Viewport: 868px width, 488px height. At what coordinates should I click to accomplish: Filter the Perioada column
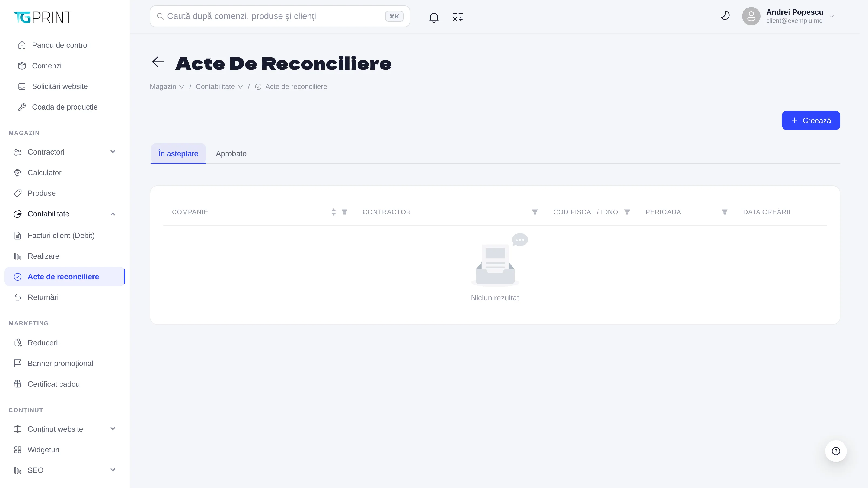pos(725,212)
